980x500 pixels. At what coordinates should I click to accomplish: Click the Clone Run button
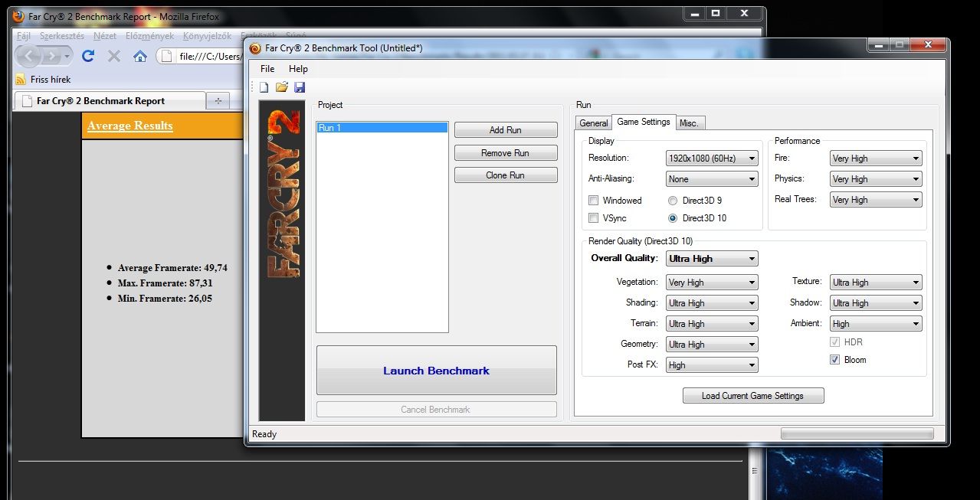tap(506, 175)
